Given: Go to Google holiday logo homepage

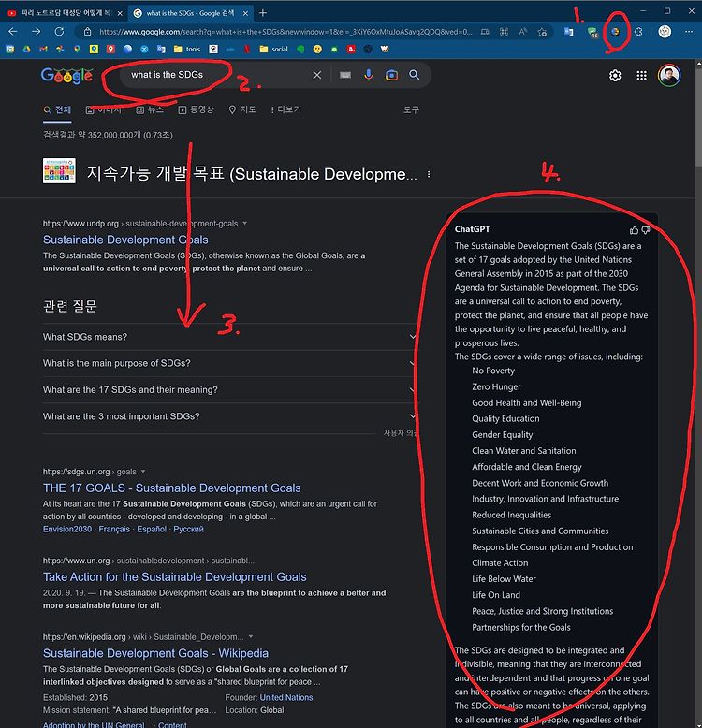Looking at the screenshot, I should (x=66, y=76).
